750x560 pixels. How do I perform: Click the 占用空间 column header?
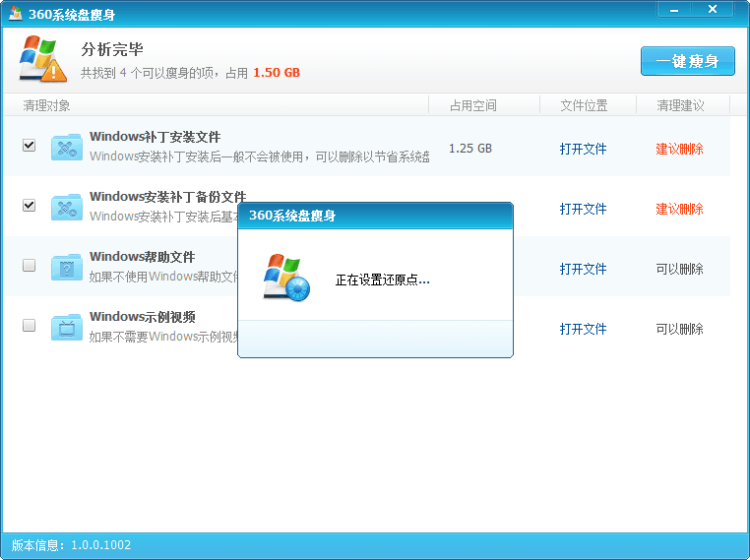pos(473,105)
